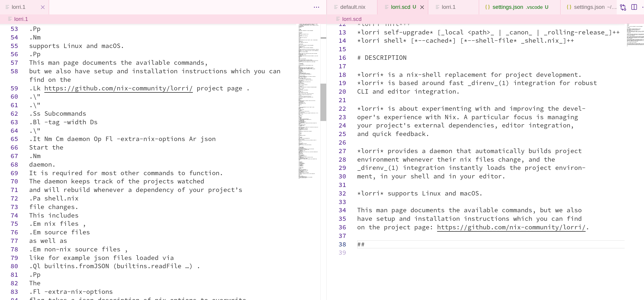Viewport: 644px width, 300px height.
Task: Click the JSON braces icon on user settings tab
Action: (569, 7)
